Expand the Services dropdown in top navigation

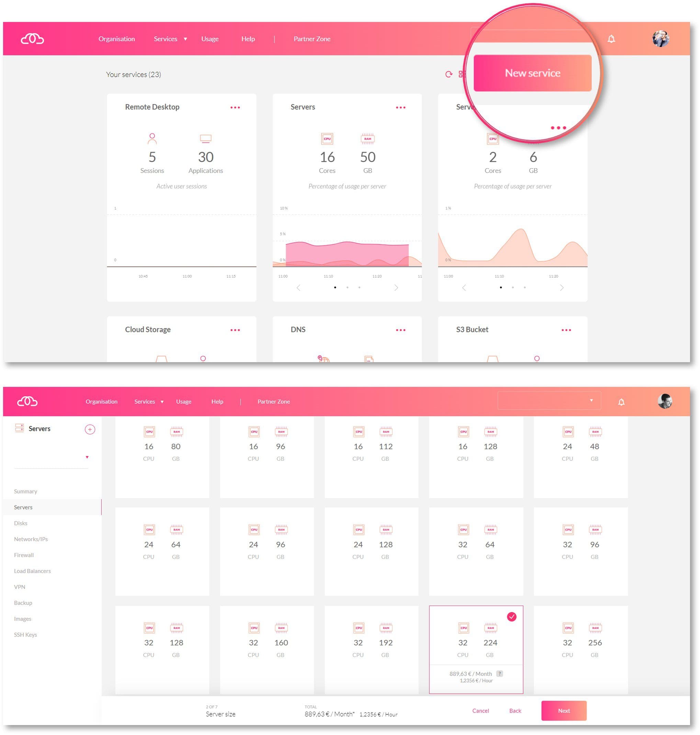point(168,39)
